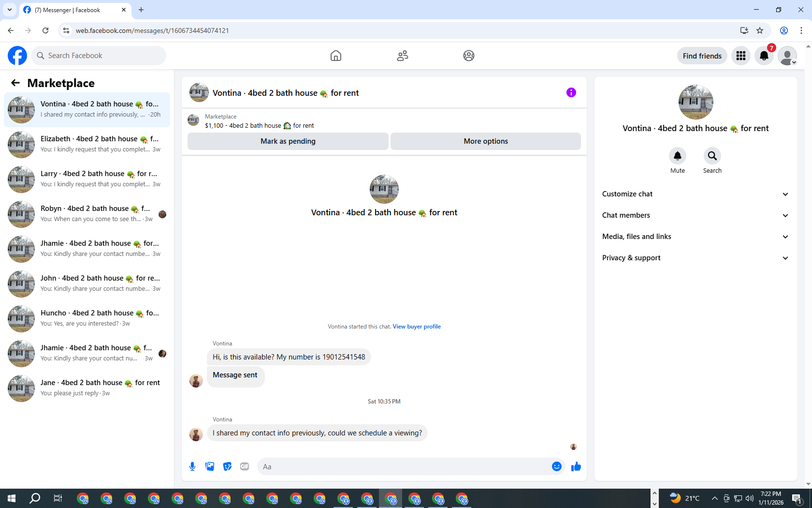Expand Customize chat section

tap(696, 194)
